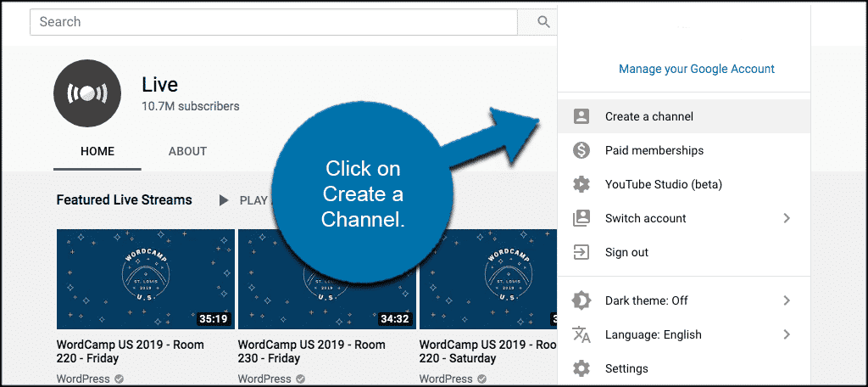Click WordPress channel under Room 220 - Saturday
The width and height of the screenshot is (868, 387).
coord(446,379)
